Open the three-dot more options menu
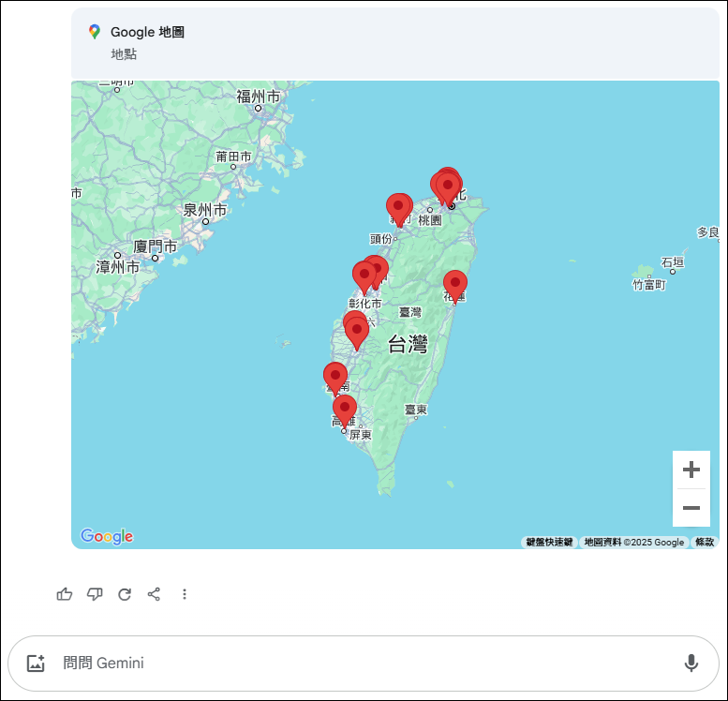 [185, 594]
